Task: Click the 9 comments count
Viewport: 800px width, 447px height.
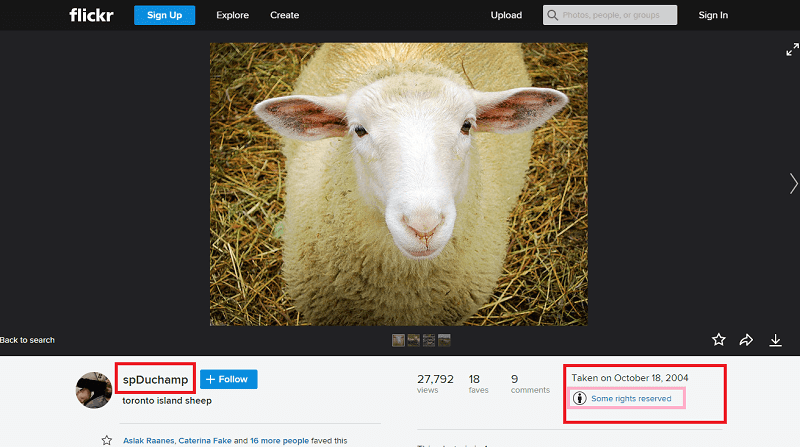Action: (x=530, y=383)
